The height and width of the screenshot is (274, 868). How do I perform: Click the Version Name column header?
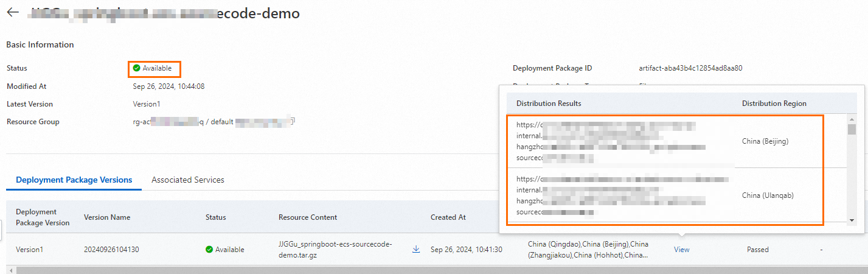[107, 217]
